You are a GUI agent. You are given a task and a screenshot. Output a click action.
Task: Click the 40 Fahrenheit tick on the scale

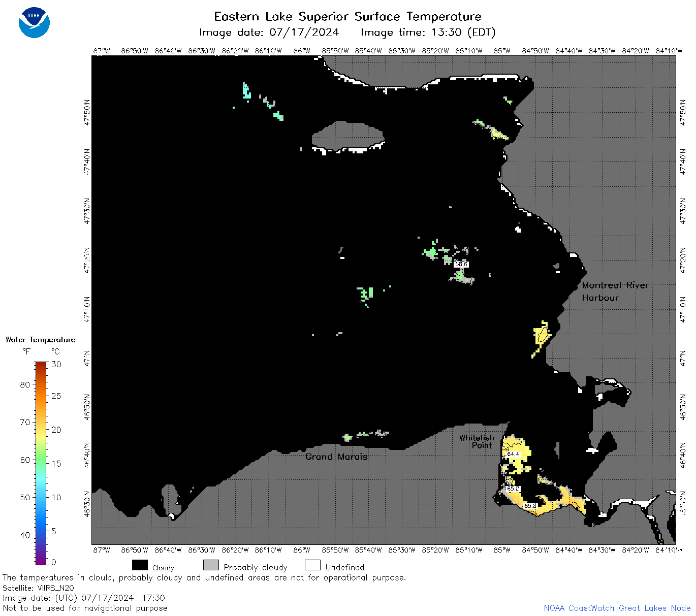point(25,535)
